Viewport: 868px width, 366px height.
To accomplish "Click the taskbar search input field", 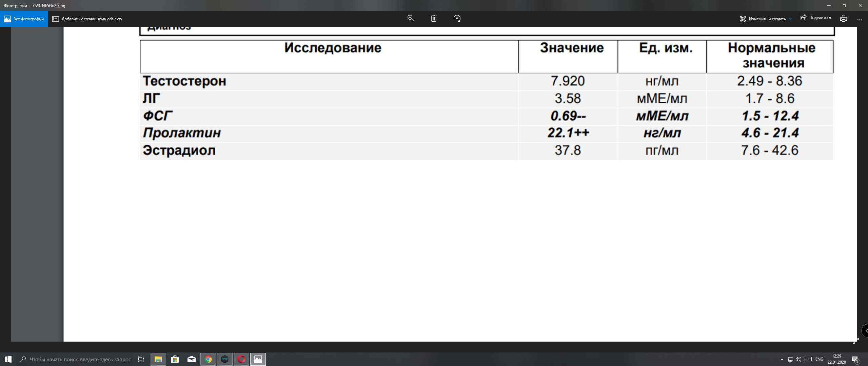I will tap(80, 359).
